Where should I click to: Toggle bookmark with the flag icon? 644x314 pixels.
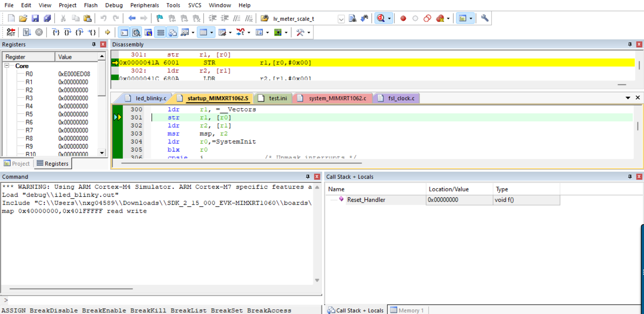[x=159, y=18]
